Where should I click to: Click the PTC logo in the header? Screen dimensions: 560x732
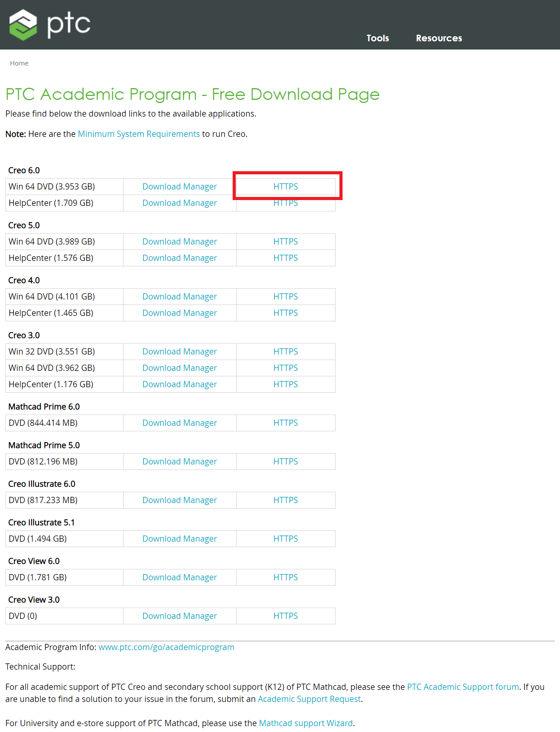tap(50, 25)
